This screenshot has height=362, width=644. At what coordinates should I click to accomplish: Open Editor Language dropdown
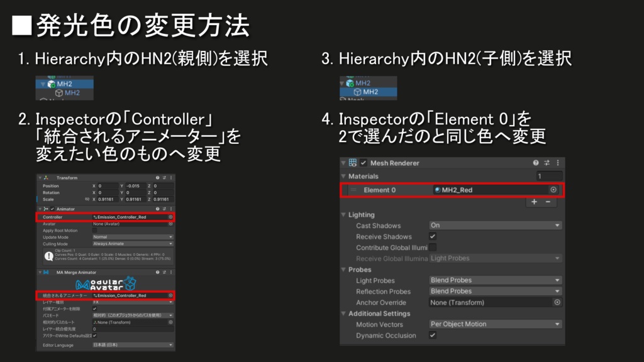pyautogui.click(x=133, y=345)
